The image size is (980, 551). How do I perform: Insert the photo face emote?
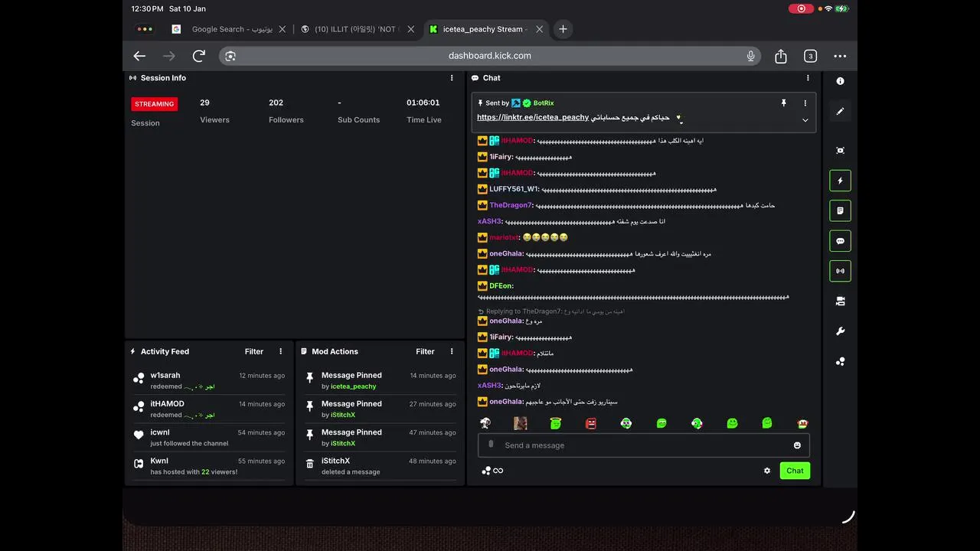coord(520,423)
